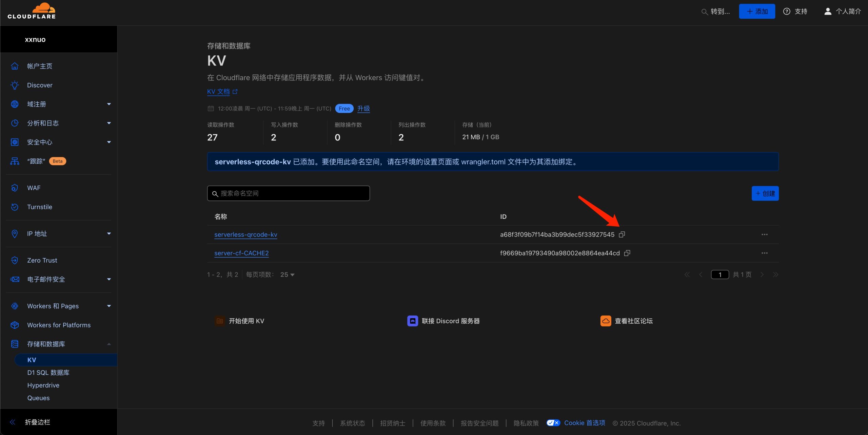Click the 创建 button
Screen dimensions: 868x435
[765, 193]
